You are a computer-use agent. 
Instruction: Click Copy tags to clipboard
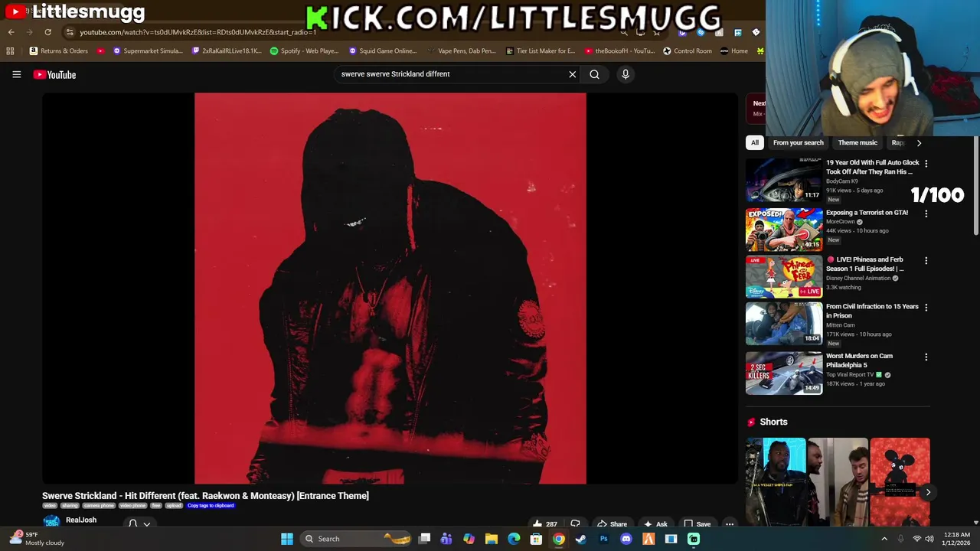tap(211, 506)
